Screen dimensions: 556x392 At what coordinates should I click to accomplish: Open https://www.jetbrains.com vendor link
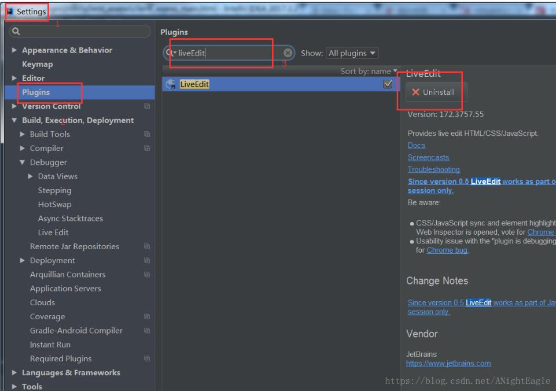[x=448, y=363]
